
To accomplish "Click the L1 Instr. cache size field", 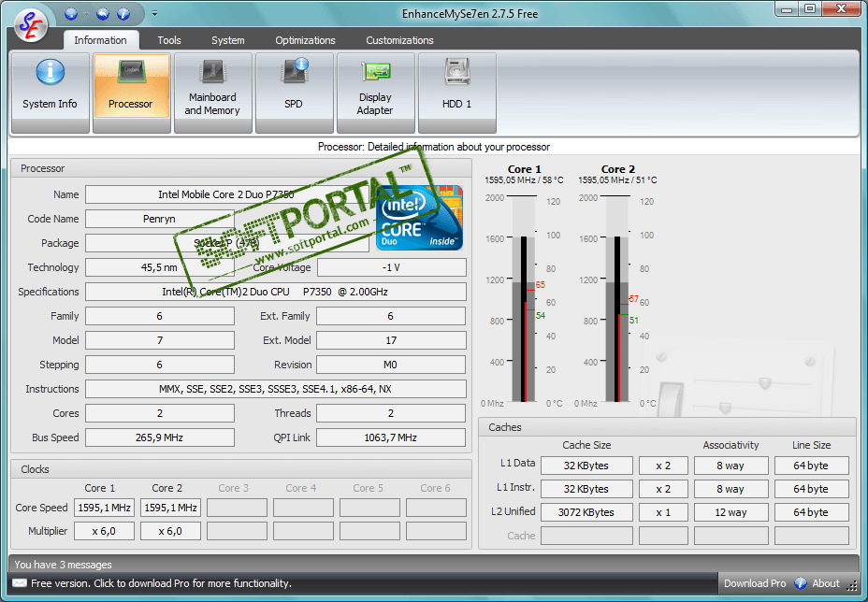I will pos(586,489).
